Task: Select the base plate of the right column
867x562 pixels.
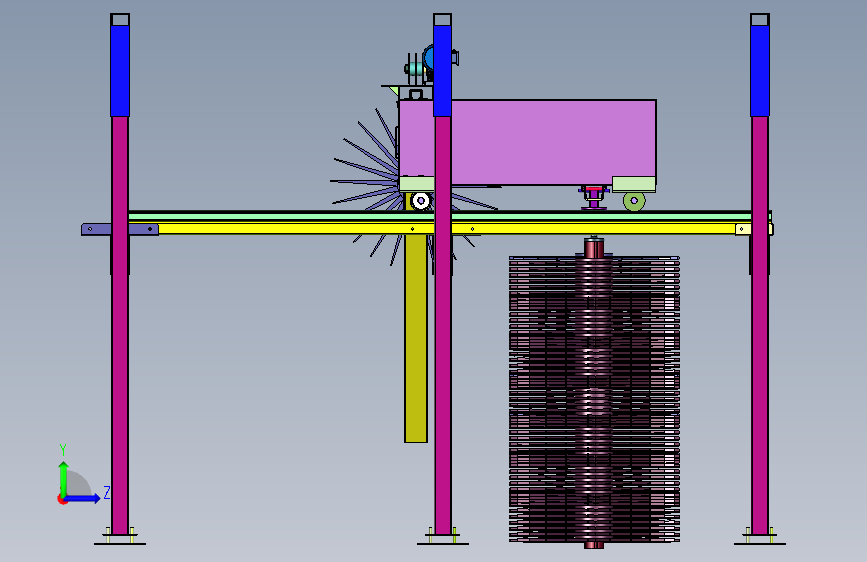Action: coord(760,543)
